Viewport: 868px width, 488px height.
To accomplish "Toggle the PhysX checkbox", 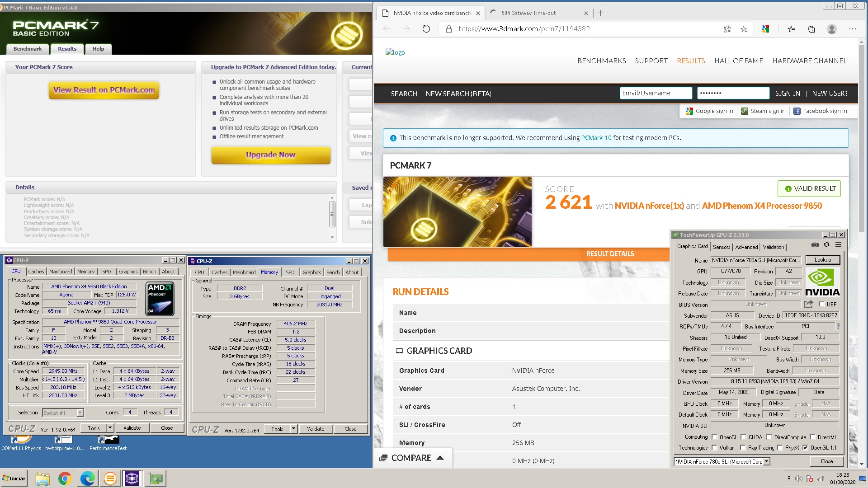I will click(x=780, y=447).
